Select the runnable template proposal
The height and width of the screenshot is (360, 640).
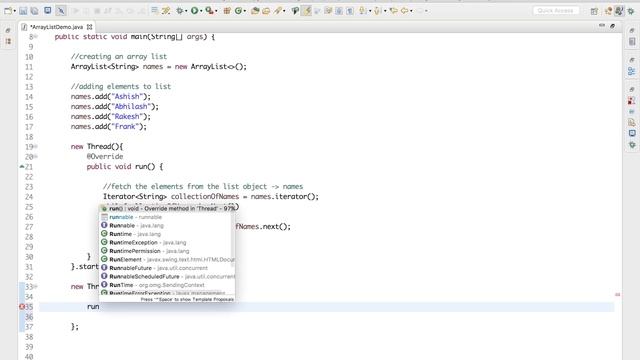[167, 217]
